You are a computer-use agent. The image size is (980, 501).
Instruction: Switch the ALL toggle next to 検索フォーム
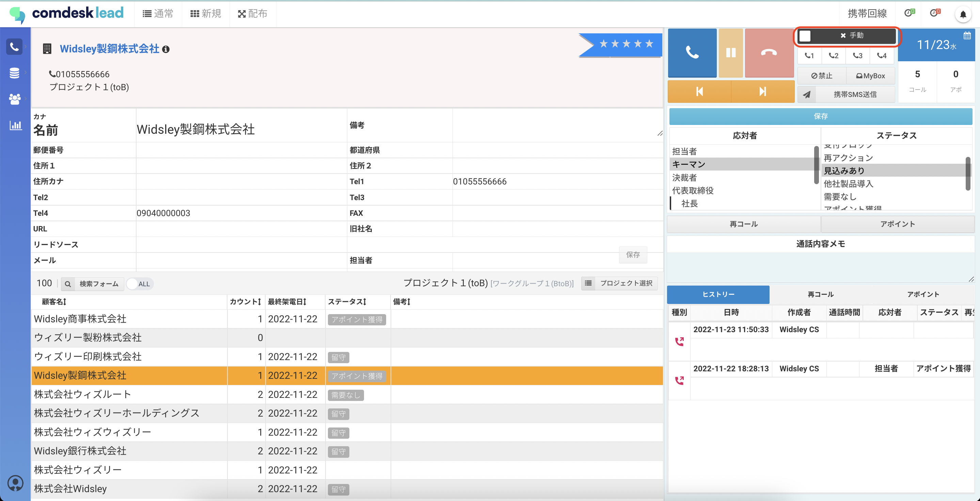click(x=139, y=284)
